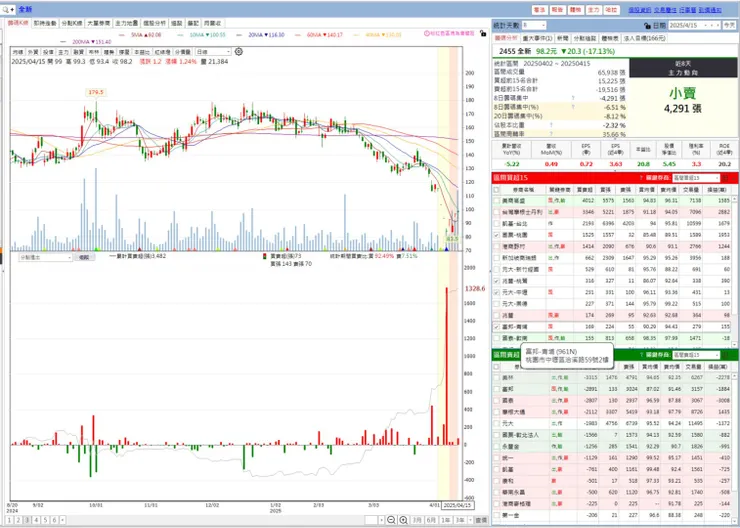The height and width of the screenshot is (528, 740).
Task: Click the 行事曆 link
Action: tap(687, 9)
